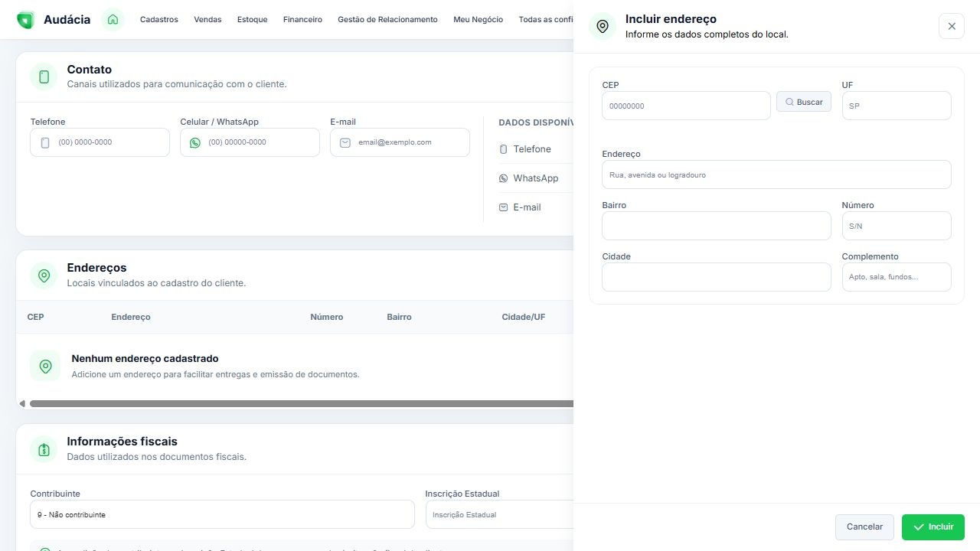Open the Financeiro menu
Image resolution: width=980 pixels, height=551 pixels.
pyautogui.click(x=302, y=20)
